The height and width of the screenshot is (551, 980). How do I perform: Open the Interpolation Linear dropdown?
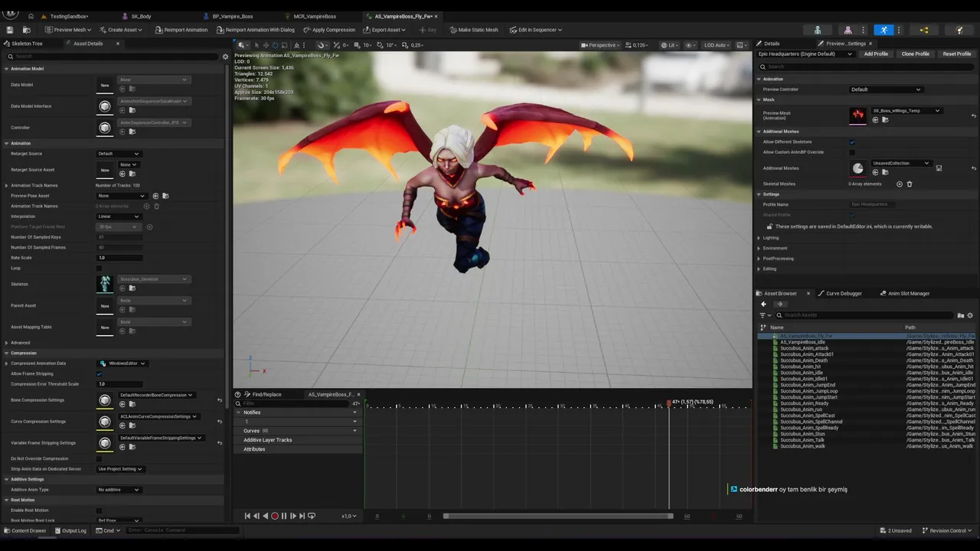(119, 217)
